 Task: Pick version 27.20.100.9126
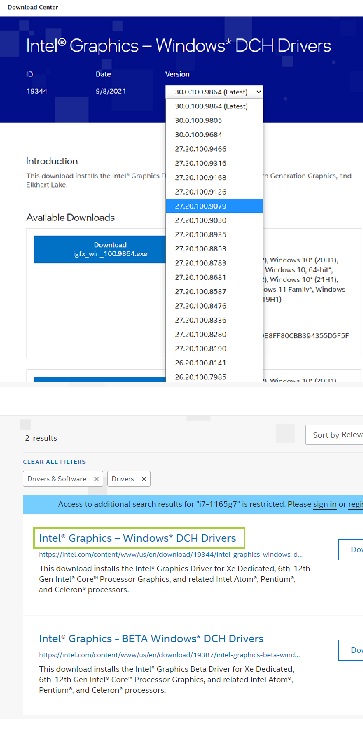pos(214,192)
